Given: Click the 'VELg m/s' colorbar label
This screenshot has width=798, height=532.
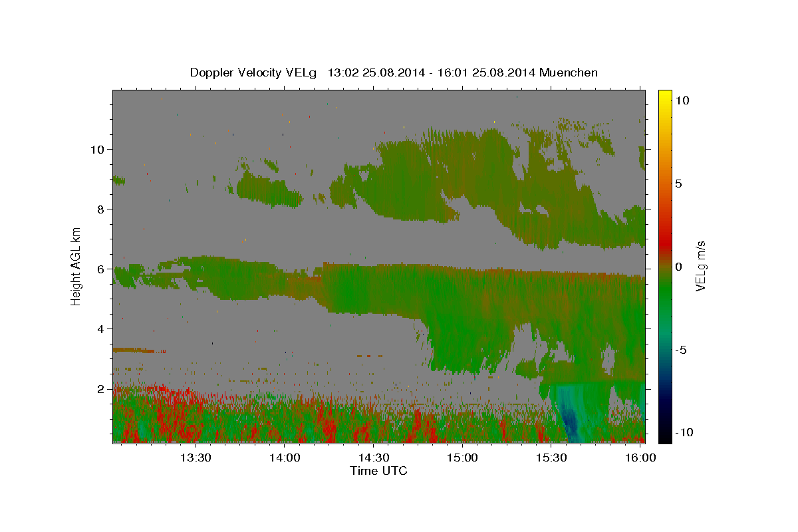Looking at the screenshot, I should click(700, 266).
